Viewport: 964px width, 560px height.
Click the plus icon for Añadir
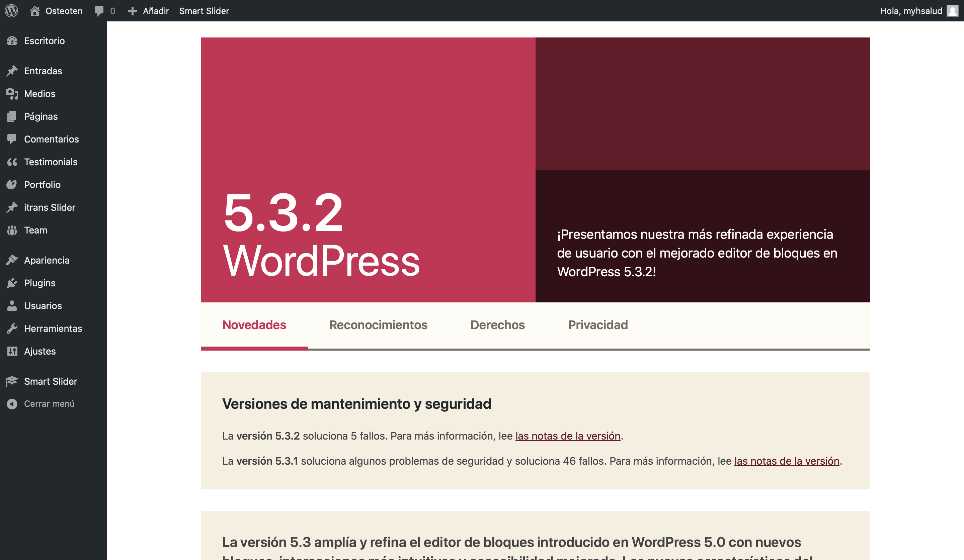tap(132, 11)
